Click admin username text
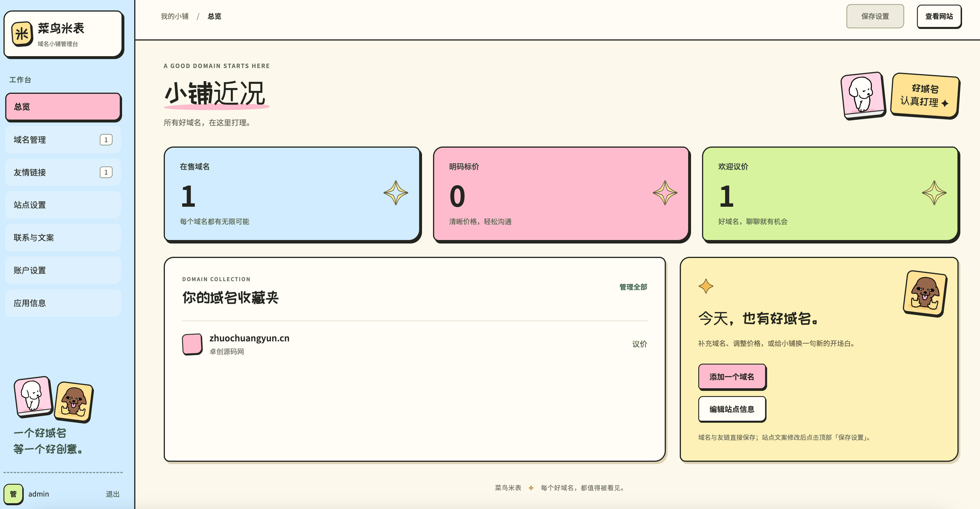 click(38, 494)
